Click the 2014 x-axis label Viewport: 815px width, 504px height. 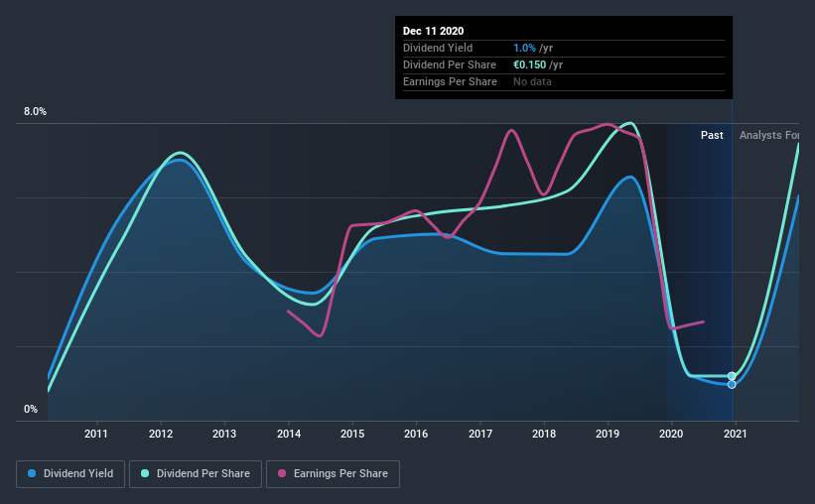[289, 434]
